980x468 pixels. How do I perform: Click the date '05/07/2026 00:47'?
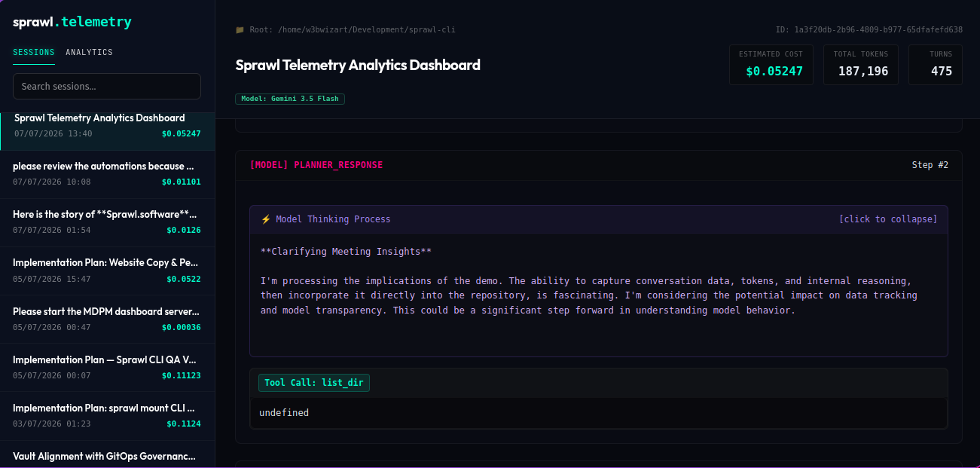pos(52,328)
